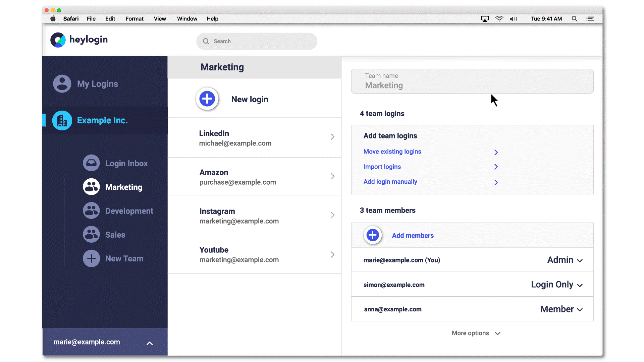This screenshot has height=362, width=644.
Task: Select the Example Inc. building icon
Action: pyautogui.click(x=62, y=120)
